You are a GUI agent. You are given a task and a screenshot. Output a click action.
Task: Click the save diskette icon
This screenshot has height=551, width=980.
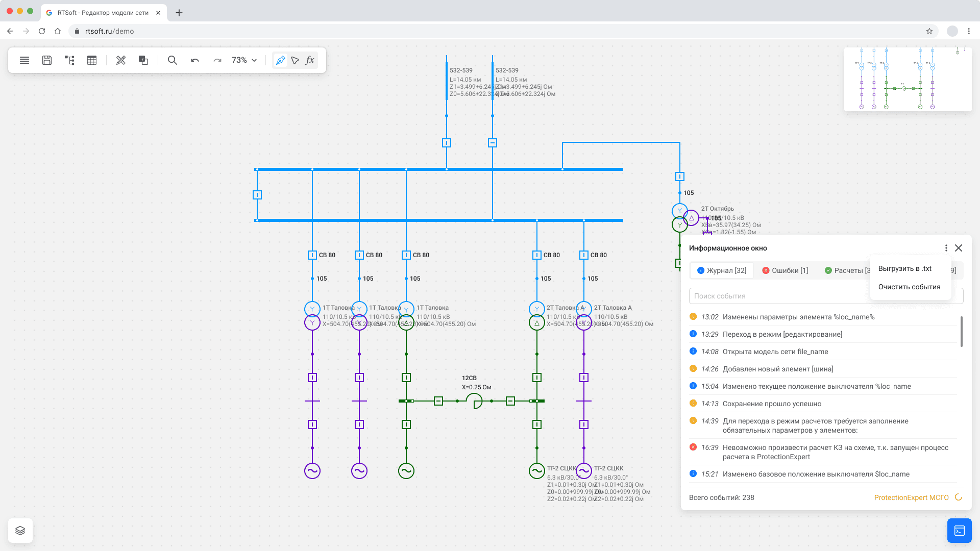47,60
